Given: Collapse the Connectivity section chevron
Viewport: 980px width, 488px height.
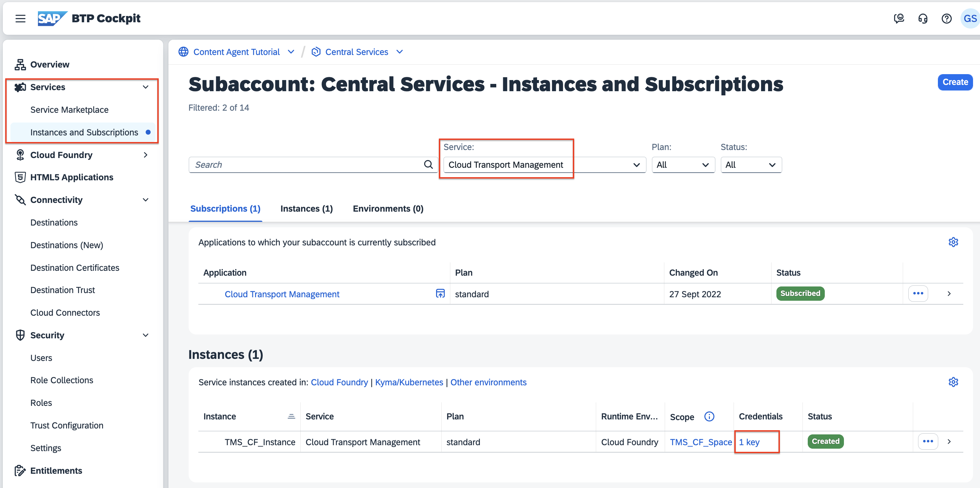Looking at the screenshot, I should (145, 200).
